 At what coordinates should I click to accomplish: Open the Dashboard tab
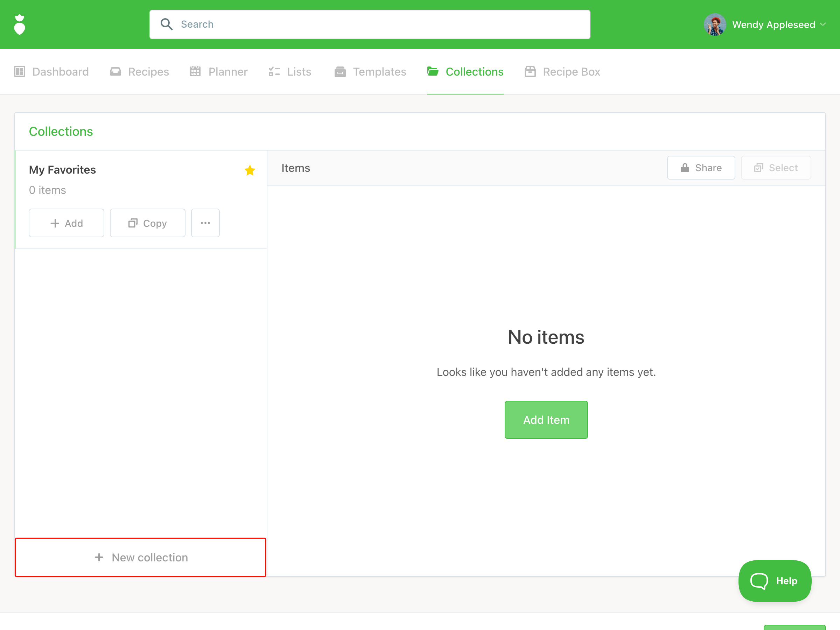52,72
